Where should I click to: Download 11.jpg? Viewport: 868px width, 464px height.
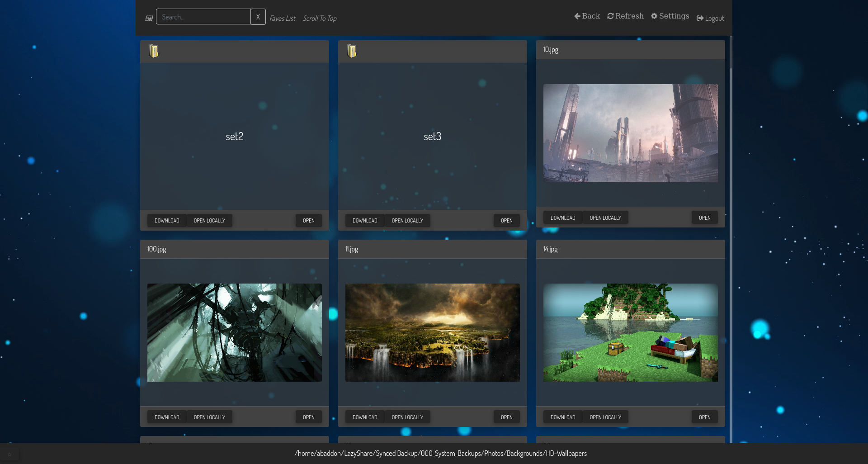click(365, 417)
